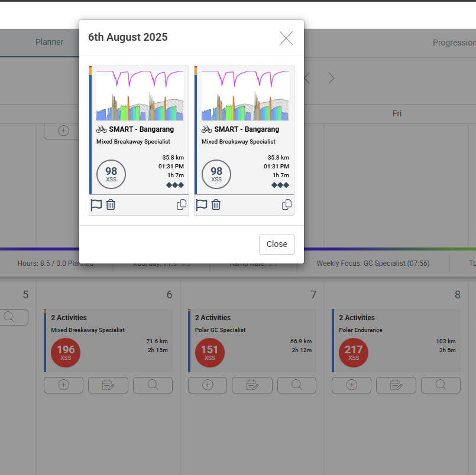Viewport: 476px width, 475px height.
Task: Click the 217 XSS circle on day 8
Action: pos(354,352)
